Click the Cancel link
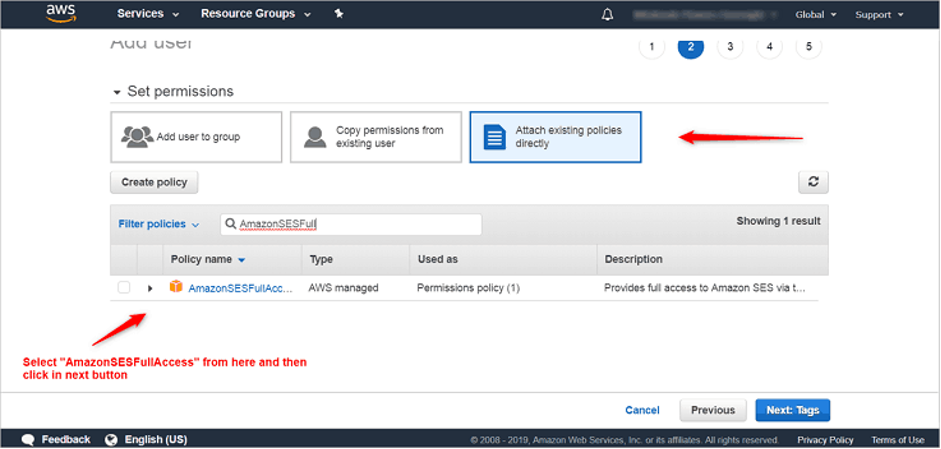 pyautogui.click(x=642, y=410)
